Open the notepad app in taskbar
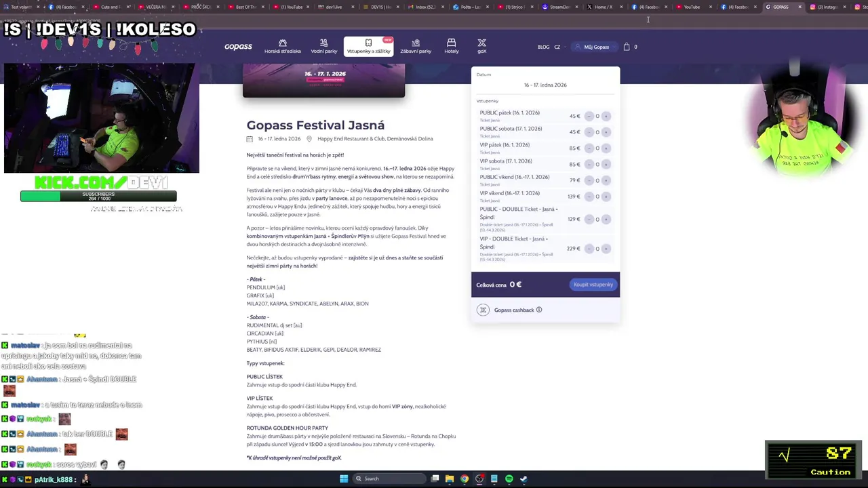 pos(494,479)
